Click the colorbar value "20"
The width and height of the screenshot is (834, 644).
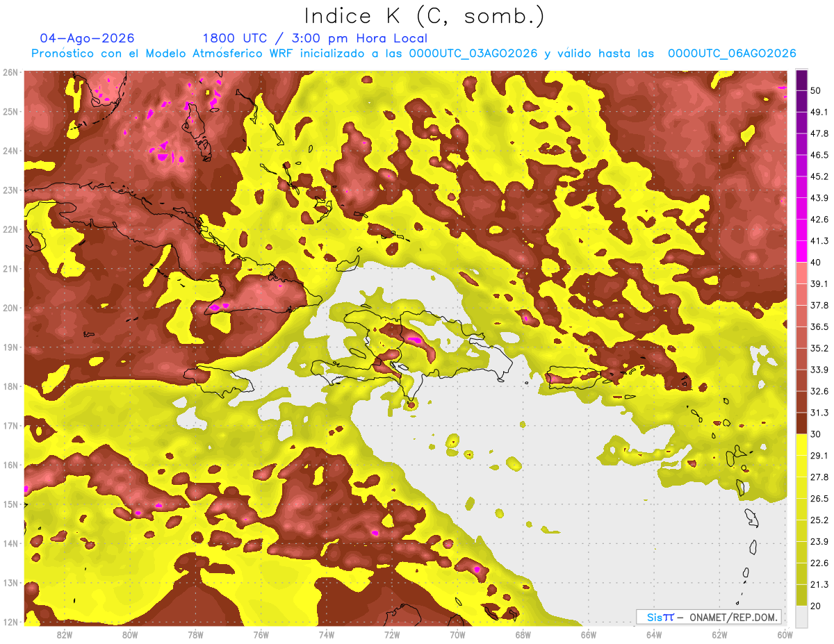click(816, 606)
